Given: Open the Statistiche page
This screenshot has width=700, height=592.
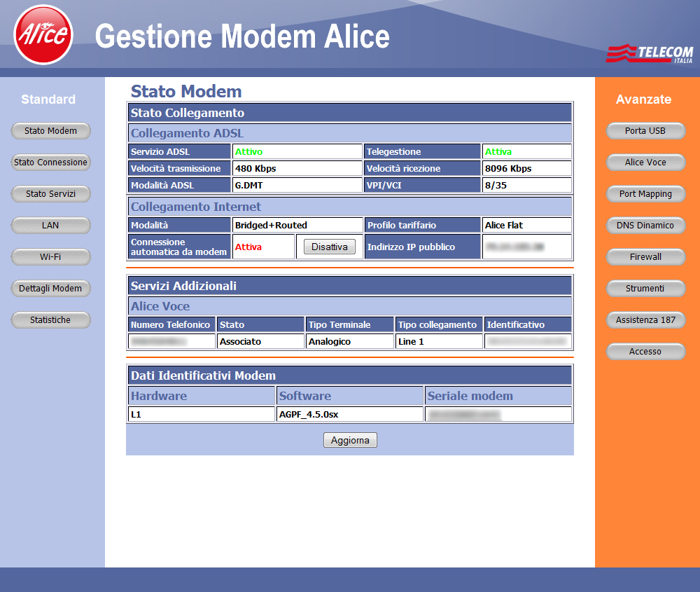Looking at the screenshot, I should (50, 320).
